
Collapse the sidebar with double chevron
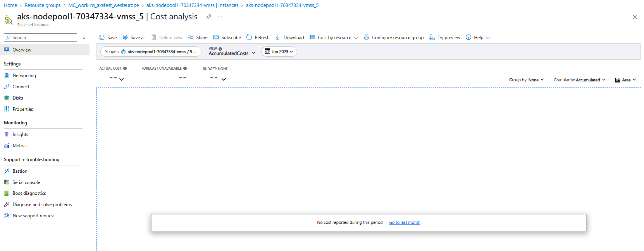point(84,38)
